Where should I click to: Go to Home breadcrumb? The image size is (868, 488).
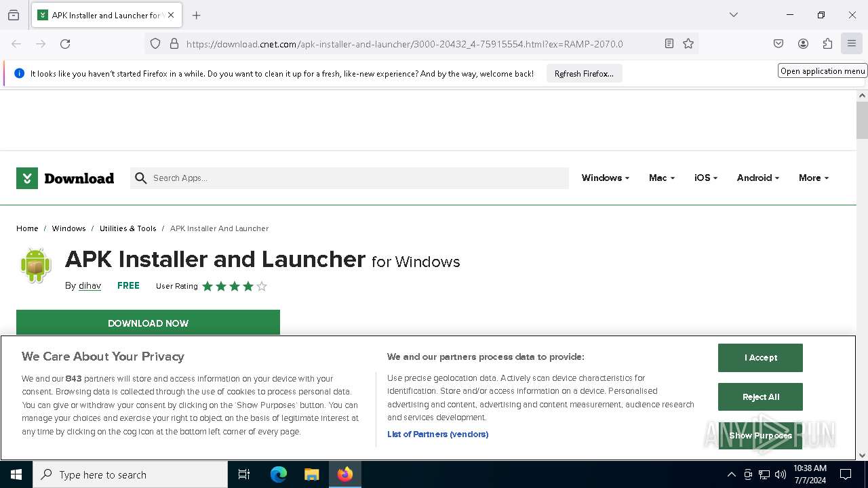[x=27, y=228]
